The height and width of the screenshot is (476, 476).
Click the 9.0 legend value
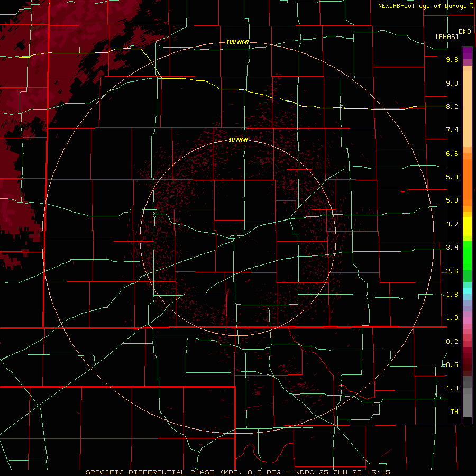pyautogui.click(x=452, y=83)
